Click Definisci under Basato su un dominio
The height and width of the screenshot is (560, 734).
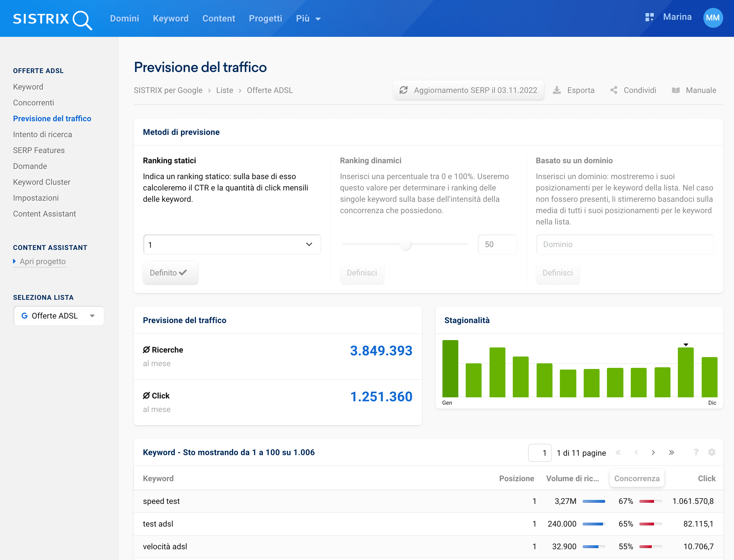click(x=558, y=273)
